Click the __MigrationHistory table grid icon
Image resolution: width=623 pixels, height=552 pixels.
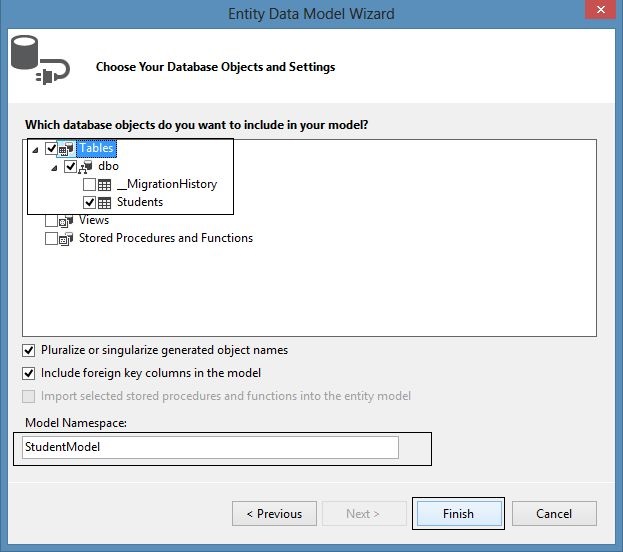pos(104,185)
